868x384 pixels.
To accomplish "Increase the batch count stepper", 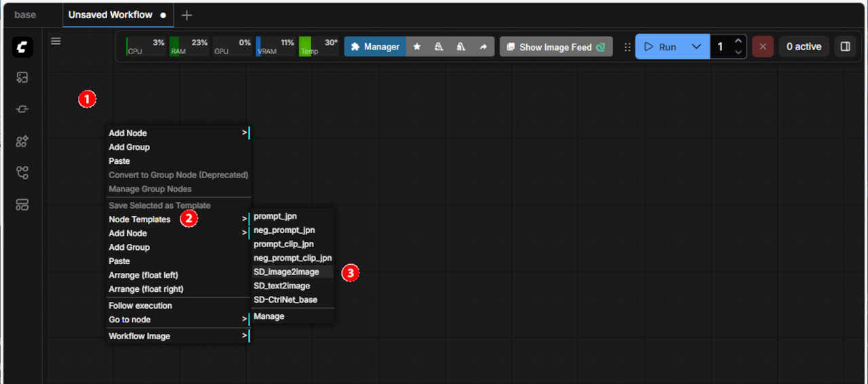I will (x=738, y=41).
